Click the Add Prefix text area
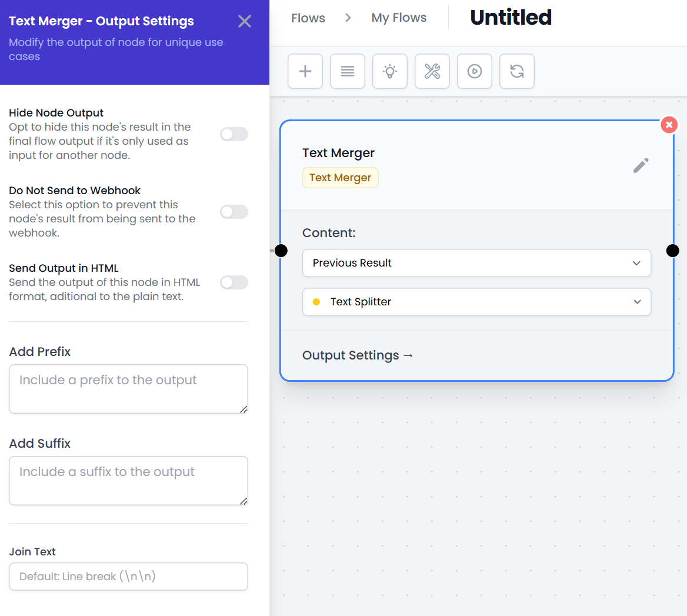Image resolution: width=687 pixels, height=616 pixels. coord(128,388)
